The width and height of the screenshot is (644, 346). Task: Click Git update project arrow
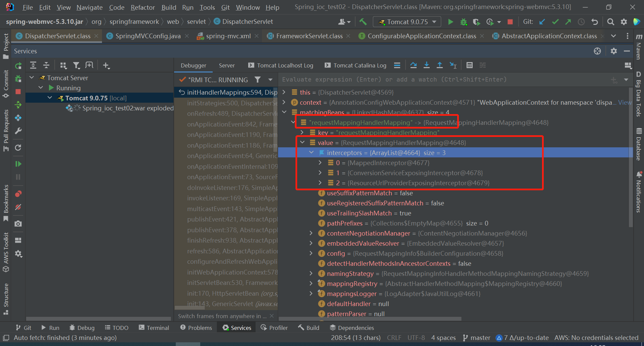coord(542,22)
